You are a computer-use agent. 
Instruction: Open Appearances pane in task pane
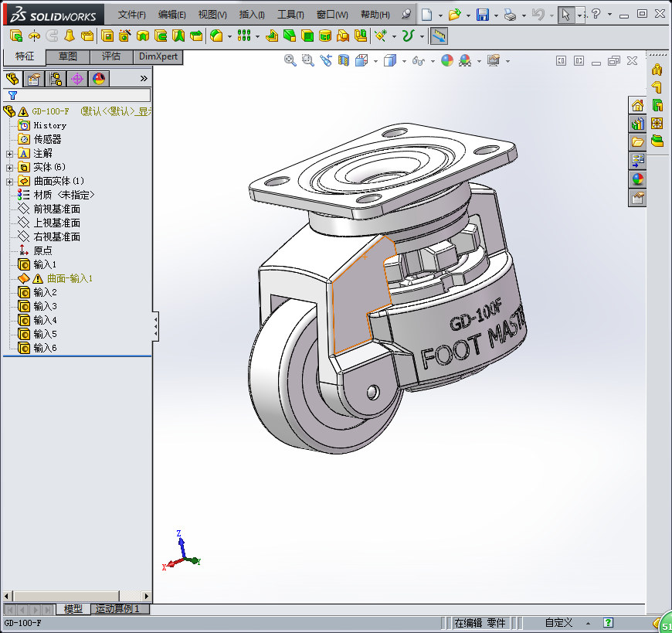click(637, 179)
